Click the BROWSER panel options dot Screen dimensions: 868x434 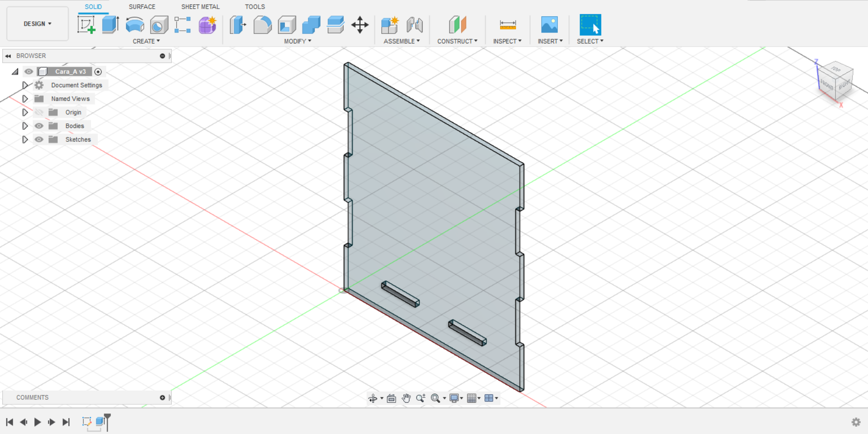tap(162, 56)
